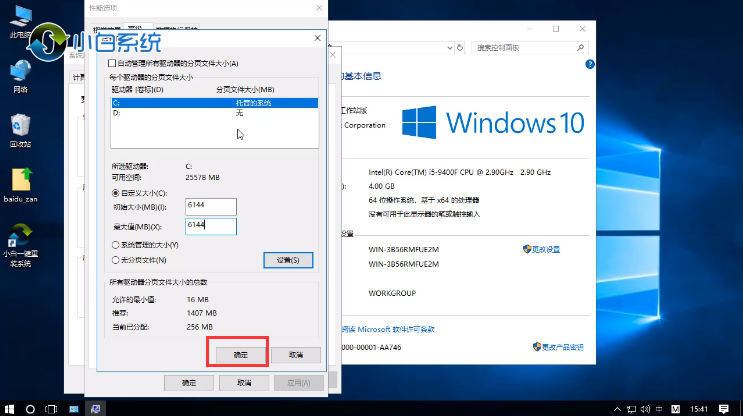
Task: Confirm virtual memory dialog with OK
Action: click(240, 354)
